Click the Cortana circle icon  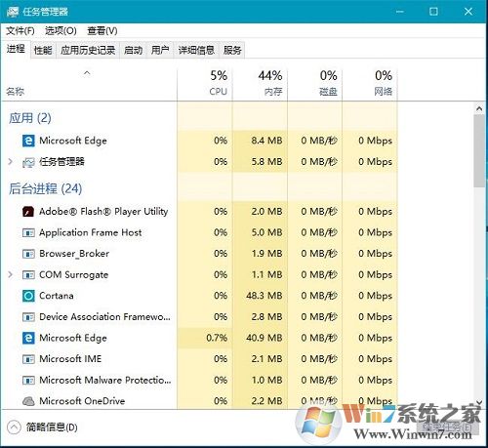click(28, 296)
